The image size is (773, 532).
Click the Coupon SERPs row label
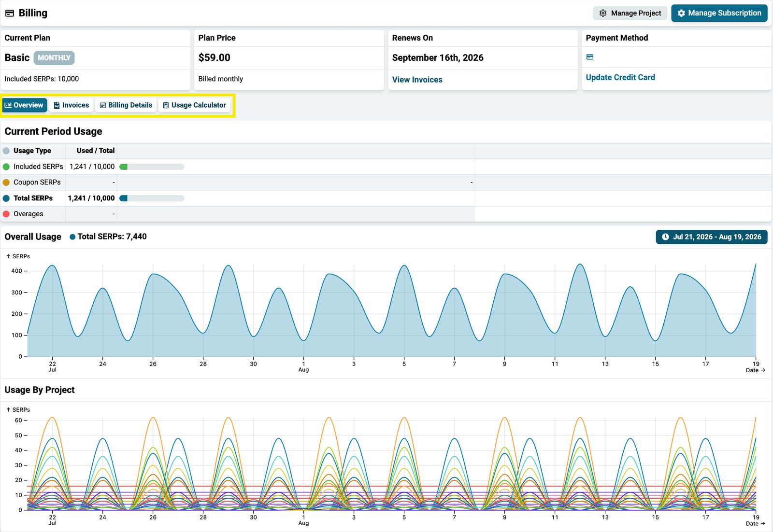(x=37, y=182)
